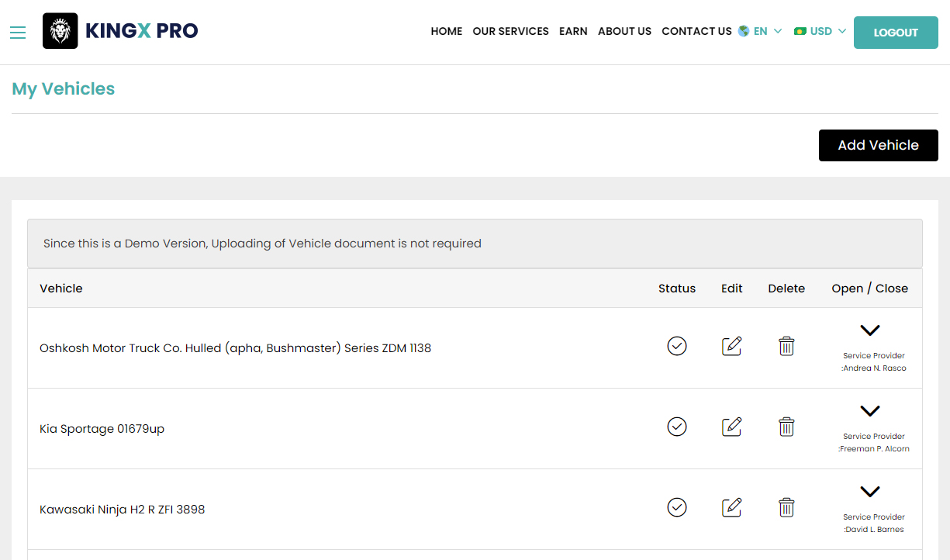Open the CONTACT US page
Viewport: 950px width, 560px height.
pos(696,32)
